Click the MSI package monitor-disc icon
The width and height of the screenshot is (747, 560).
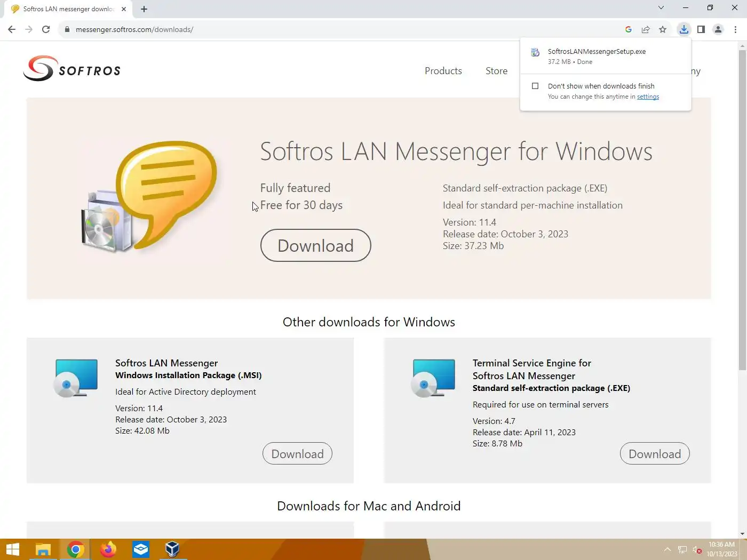(76, 378)
